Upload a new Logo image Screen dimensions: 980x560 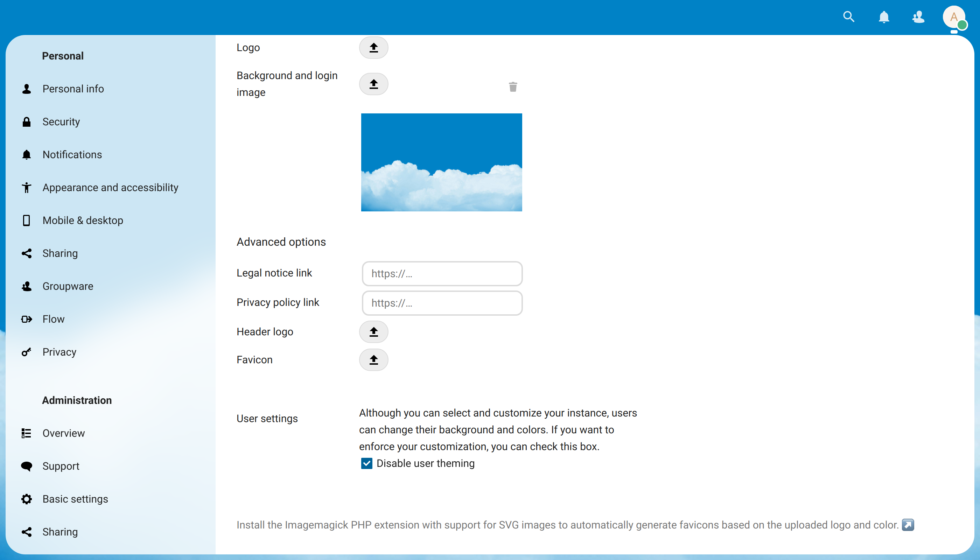pyautogui.click(x=373, y=48)
